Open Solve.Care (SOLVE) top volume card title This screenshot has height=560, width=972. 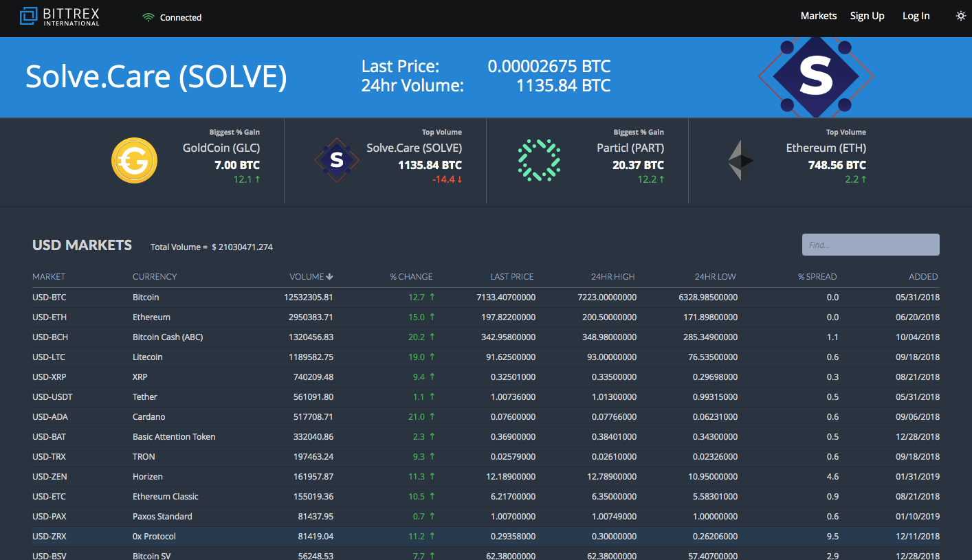414,148
